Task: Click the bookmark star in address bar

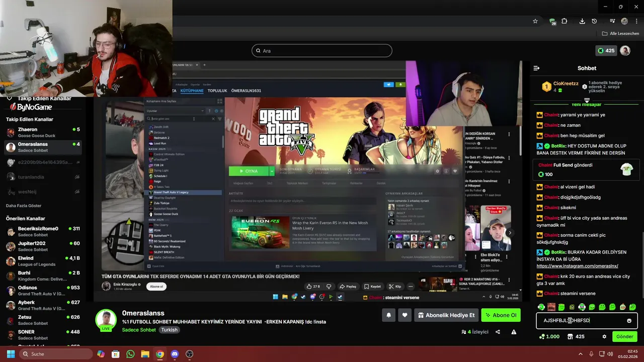Action: [x=535, y=21]
